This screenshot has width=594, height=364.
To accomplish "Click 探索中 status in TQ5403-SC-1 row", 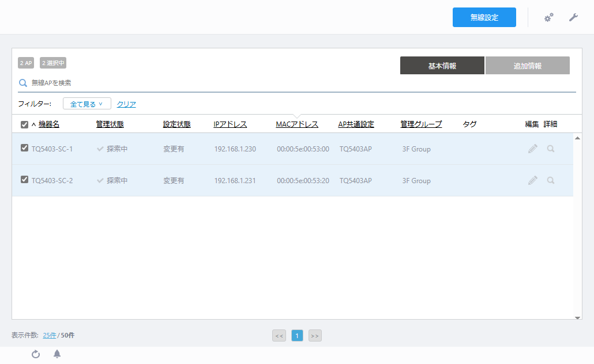I will (x=116, y=149).
